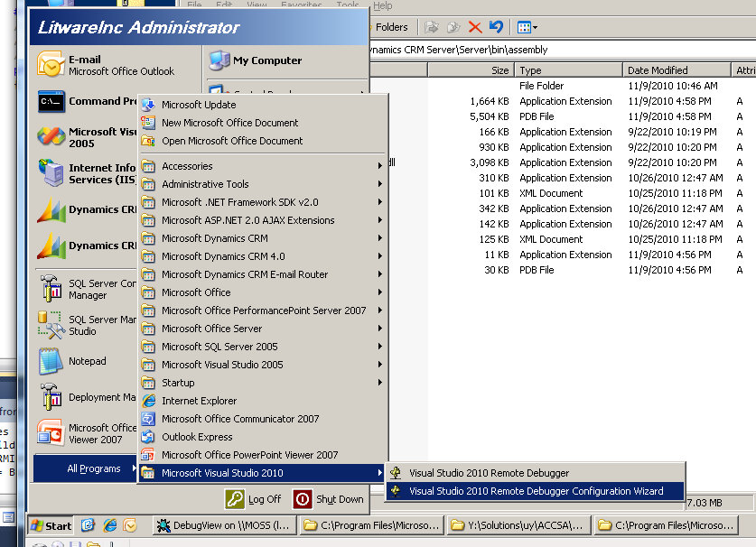This screenshot has height=547, width=756.
Task: Expand Microsoft .NET Framework SDK v2.0 submenu
Action: click(x=263, y=202)
